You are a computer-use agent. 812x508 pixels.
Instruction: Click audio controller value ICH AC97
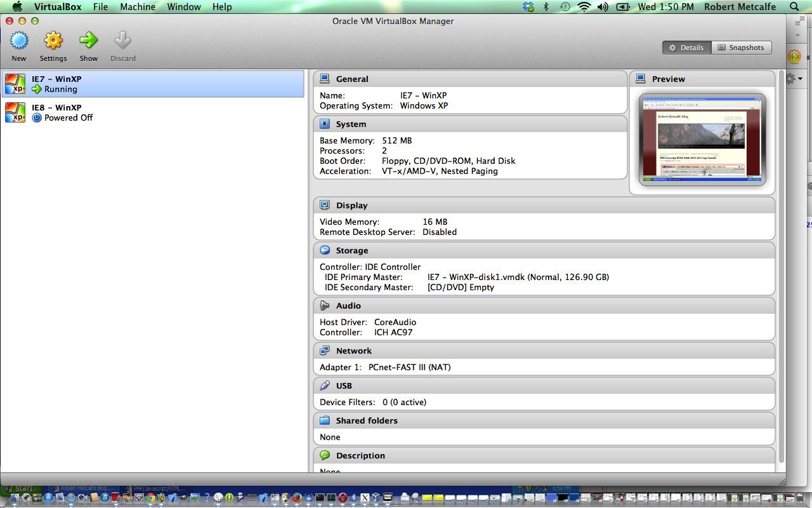[x=393, y=332]
